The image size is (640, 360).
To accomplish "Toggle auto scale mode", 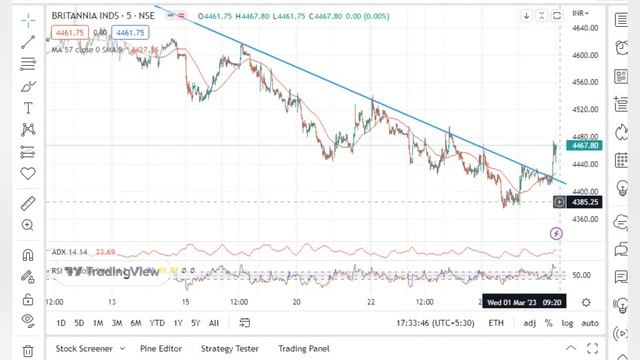I will [590, 323].
